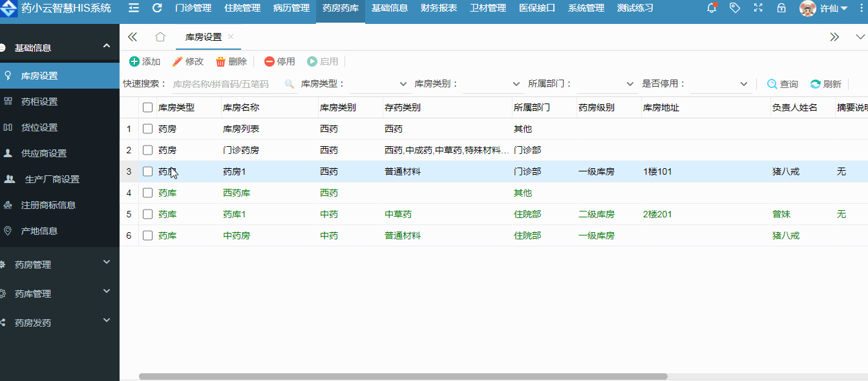Click the 刷新 refresh button
868x381 pixels.
(825, 84)
